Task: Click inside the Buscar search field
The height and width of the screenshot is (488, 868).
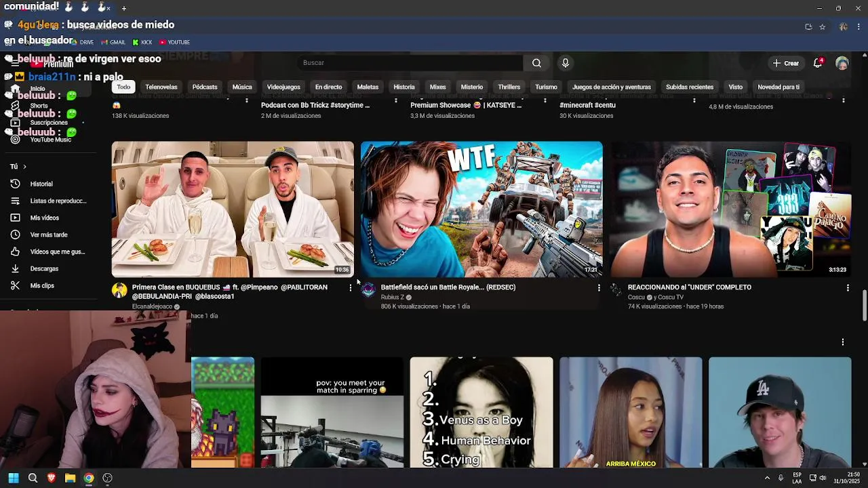Action: (x=410, y=63)
